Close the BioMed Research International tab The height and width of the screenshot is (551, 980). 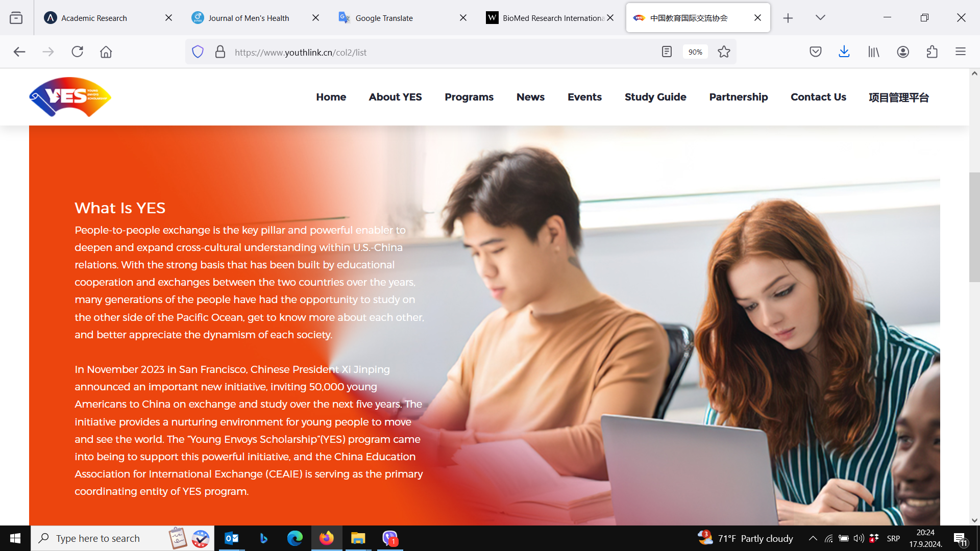click(610, 18)
